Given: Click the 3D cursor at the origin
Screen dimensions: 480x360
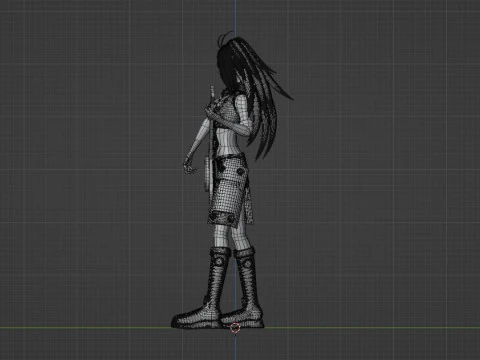Looking at the screenshot, I should [235, 328].
